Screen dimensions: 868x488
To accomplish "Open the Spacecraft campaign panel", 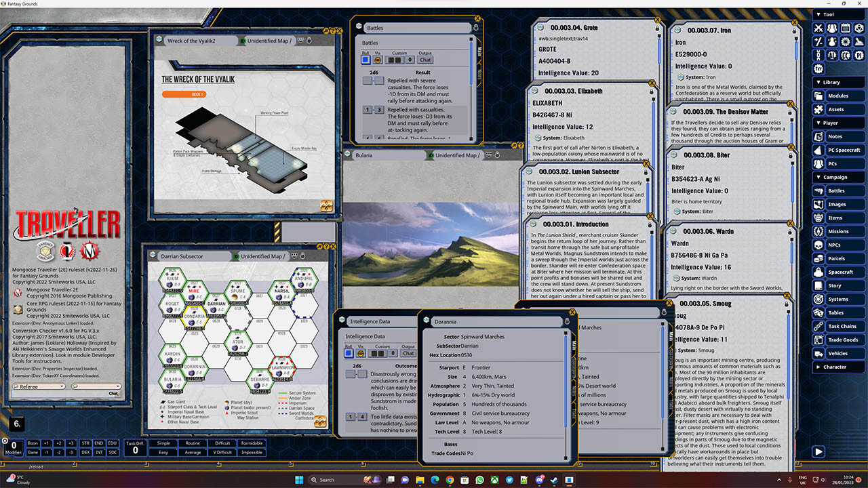I will (x=842, y=272).
